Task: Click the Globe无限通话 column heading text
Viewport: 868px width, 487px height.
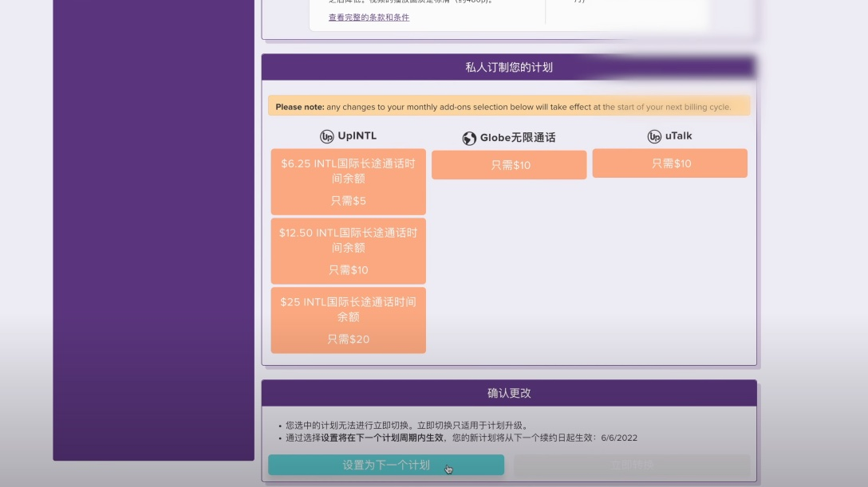Action: coord(518,138)
